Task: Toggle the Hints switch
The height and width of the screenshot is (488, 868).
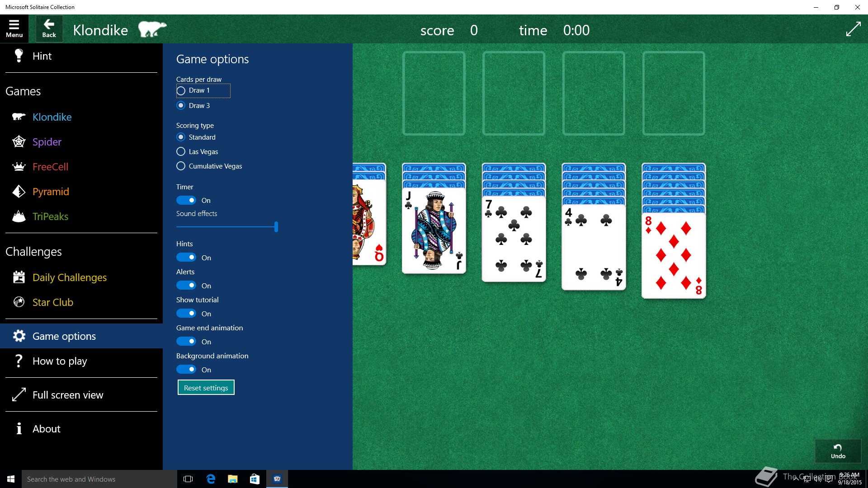Action: pos(186,257)
